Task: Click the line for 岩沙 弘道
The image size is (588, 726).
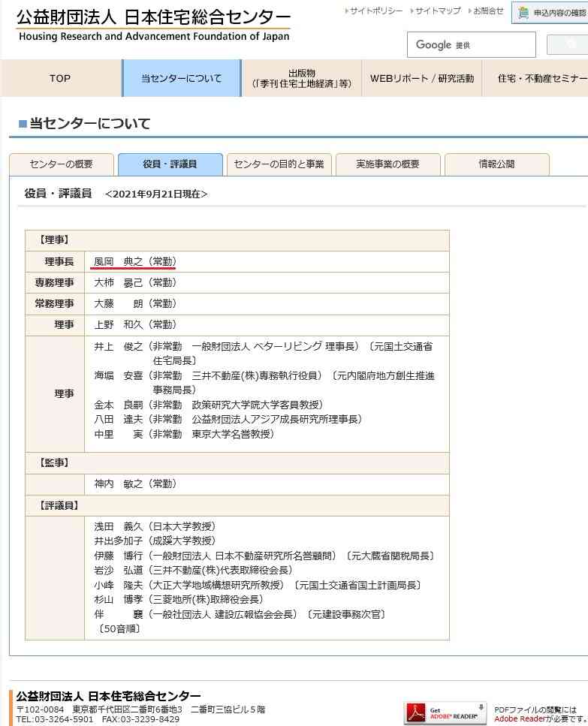Action: tap(193, 570)
